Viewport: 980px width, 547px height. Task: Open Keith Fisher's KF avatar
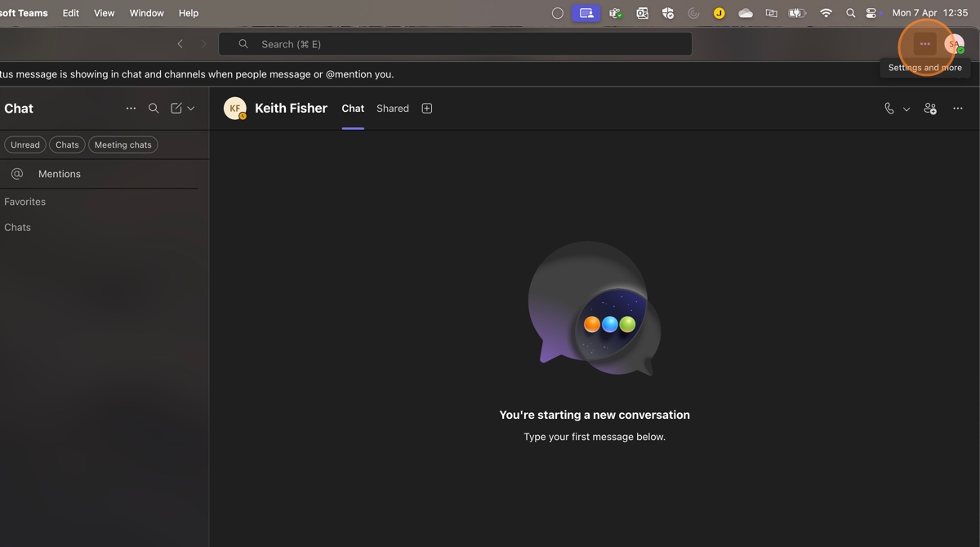point(235,109)
